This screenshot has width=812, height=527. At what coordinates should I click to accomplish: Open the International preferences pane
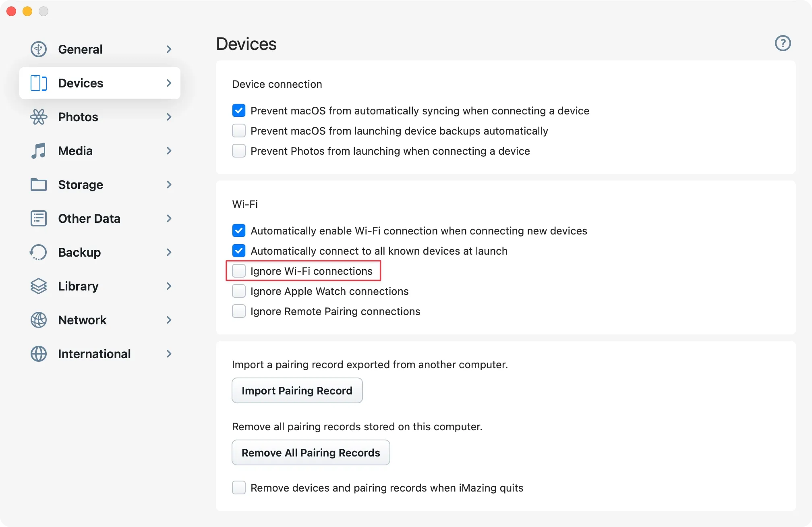coord(95,354)
